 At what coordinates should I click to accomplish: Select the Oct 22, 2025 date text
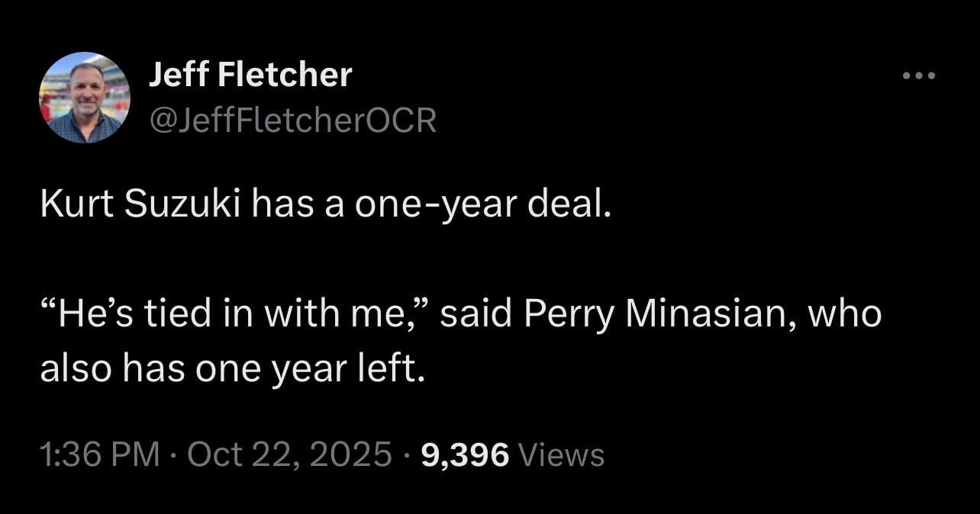click(291, 454)
